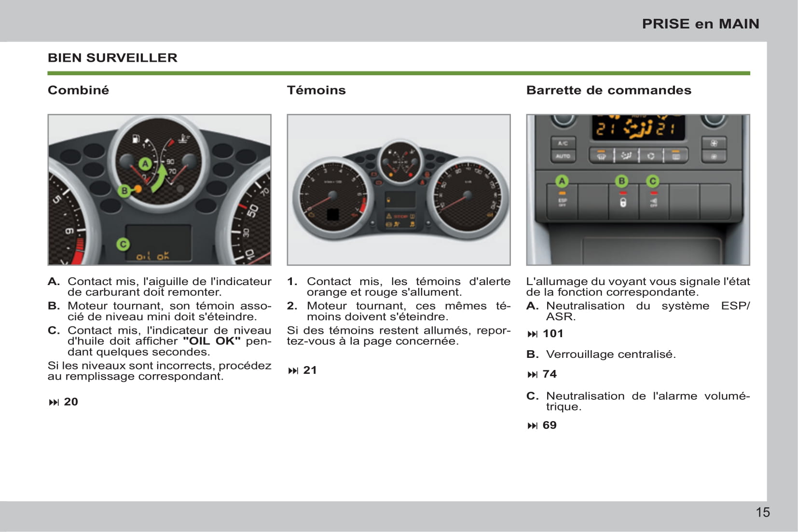Click the fuel pump gauge icon
This screenshot has height=532, width=798.
136,139
